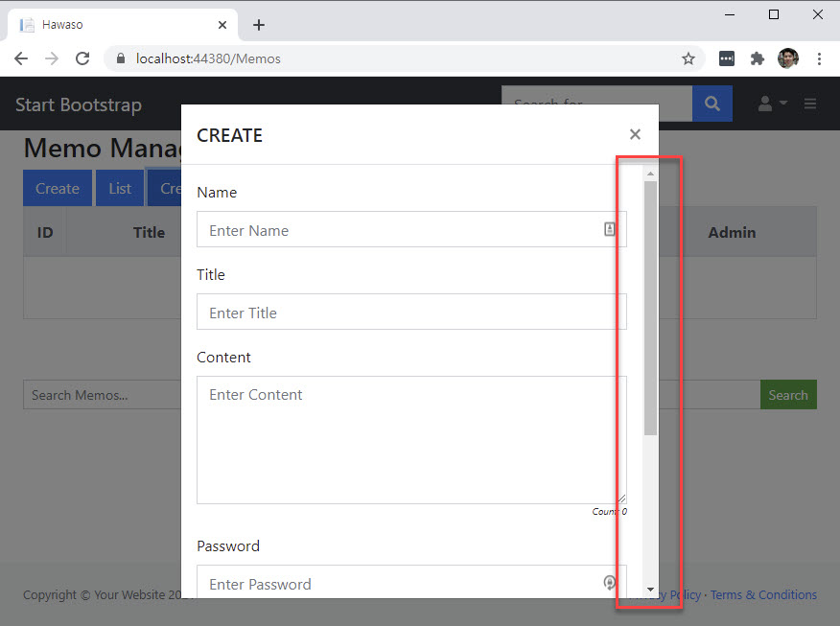Open the Chrome extensions puzzle icon
This screenshot has width=840, height=626.
click(x=758, y=58)
